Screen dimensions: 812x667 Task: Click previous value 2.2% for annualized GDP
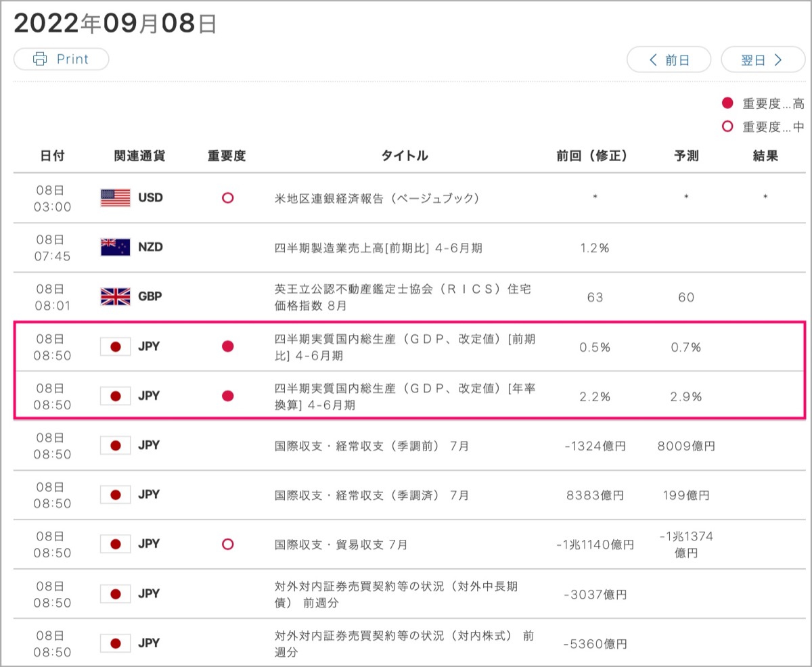(x=595, y=397)
